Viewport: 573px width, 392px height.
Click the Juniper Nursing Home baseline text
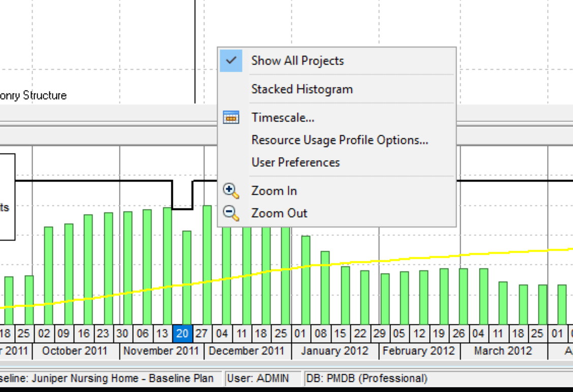(x=107, y=378)
